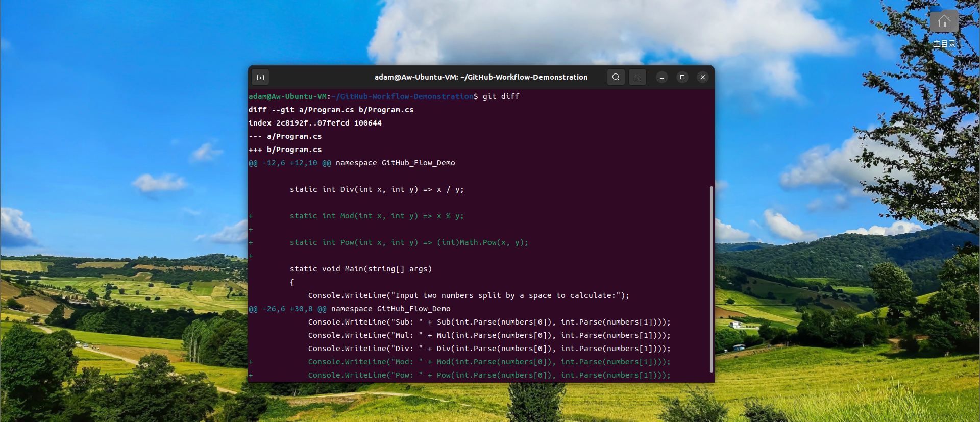The width and height of the screenshot is (980, 422).
Task: Click the index 2c8192f..07fefcd line
Action: pos(315,123)
